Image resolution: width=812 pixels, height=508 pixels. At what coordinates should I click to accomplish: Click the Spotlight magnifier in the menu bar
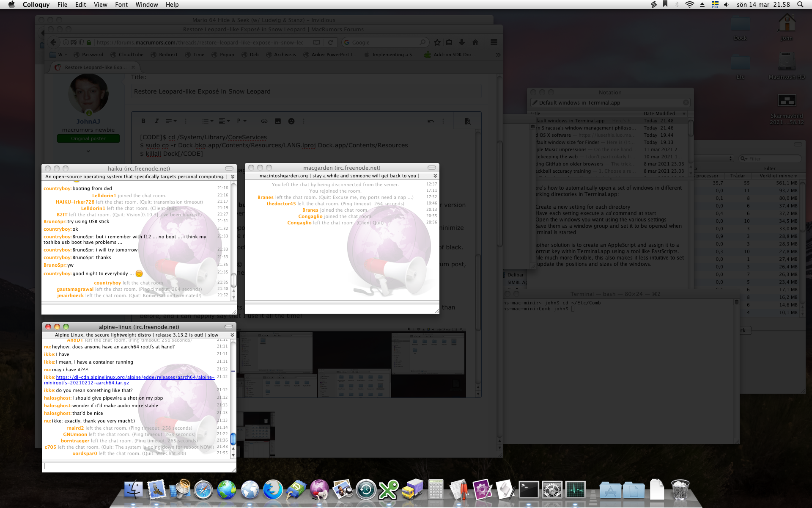[x=800, y=5]
